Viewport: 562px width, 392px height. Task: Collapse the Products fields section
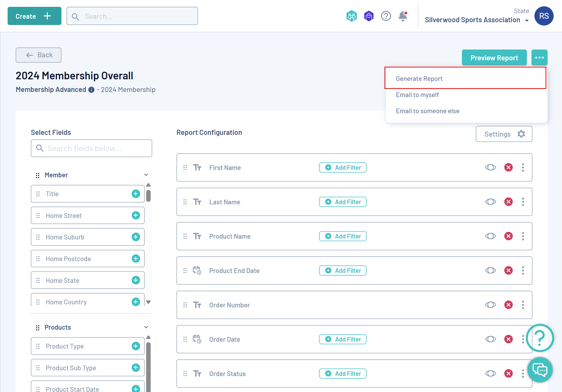[146, 327]
